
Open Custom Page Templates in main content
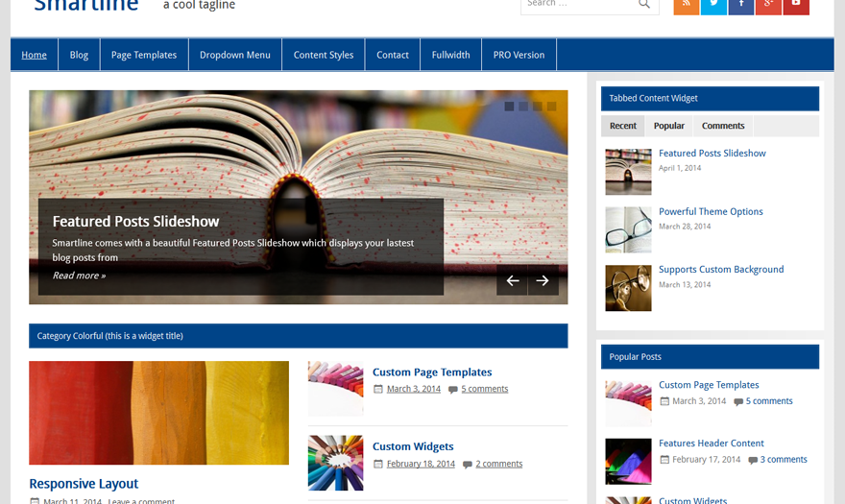(432, 372)
